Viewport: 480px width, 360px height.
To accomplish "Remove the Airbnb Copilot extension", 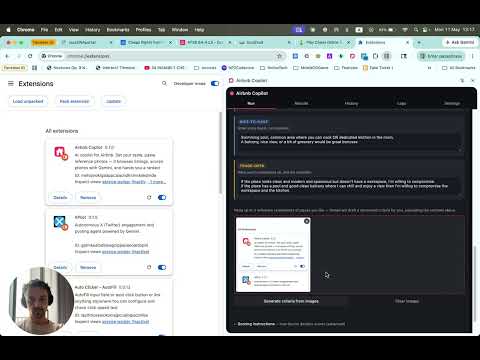I will tap(88, 198).
